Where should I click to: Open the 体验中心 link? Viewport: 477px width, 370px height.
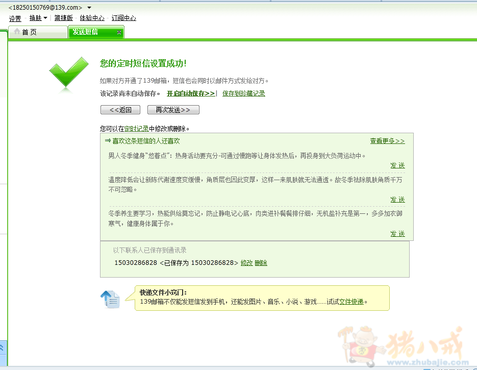pos(92,18)
